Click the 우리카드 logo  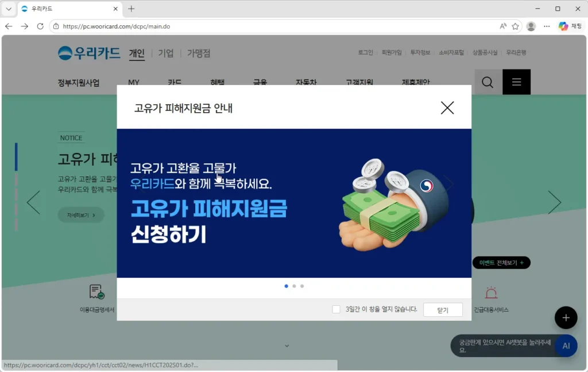(89, 53)
